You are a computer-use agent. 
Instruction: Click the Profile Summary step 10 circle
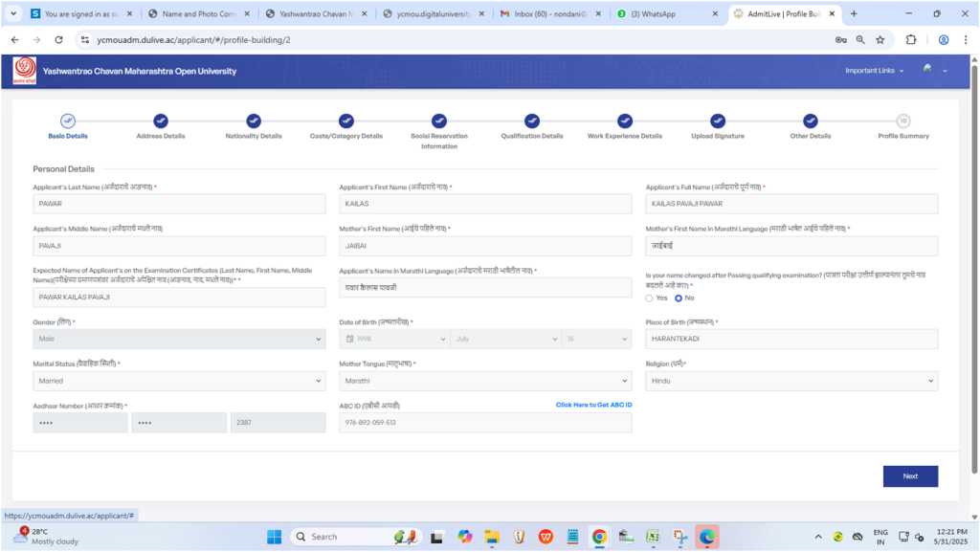point(902,121)
